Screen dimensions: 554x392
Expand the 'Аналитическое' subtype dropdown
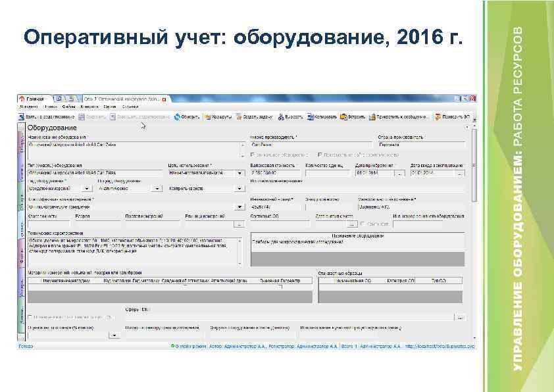157,189
